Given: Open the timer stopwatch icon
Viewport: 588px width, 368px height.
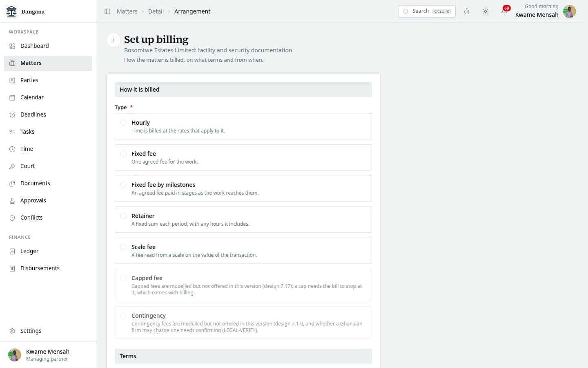Looking at the screenshot, I should pyautogui.click(x=467, y=11).
